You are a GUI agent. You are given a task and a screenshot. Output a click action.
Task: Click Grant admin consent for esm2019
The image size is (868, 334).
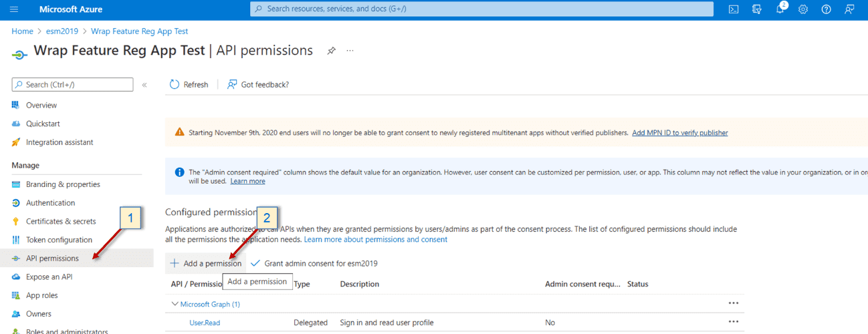point(314,263)
